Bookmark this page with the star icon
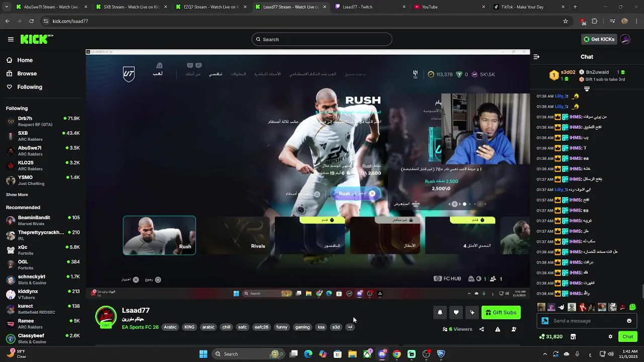This screenshot has height=362, width=644. click(x=566, y=21)
